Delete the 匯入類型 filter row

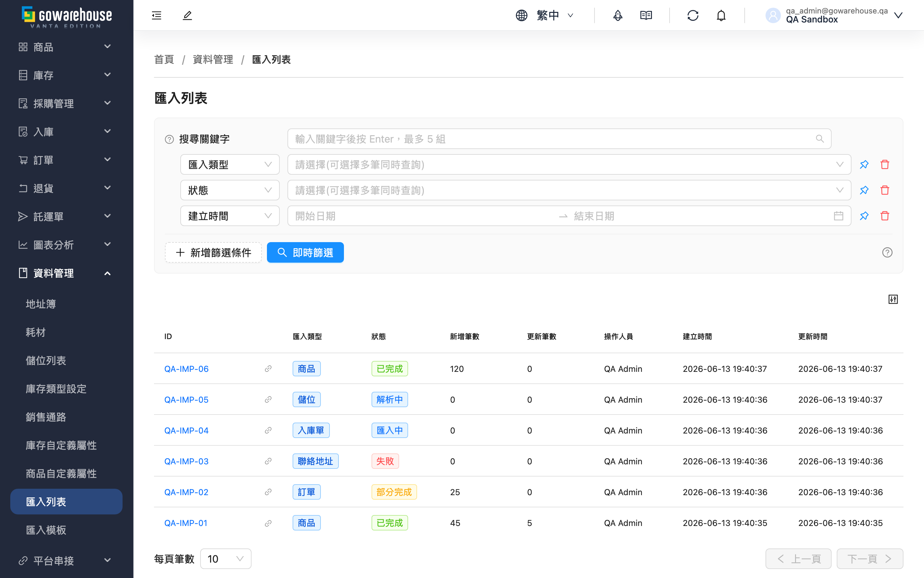click(885, 164)
